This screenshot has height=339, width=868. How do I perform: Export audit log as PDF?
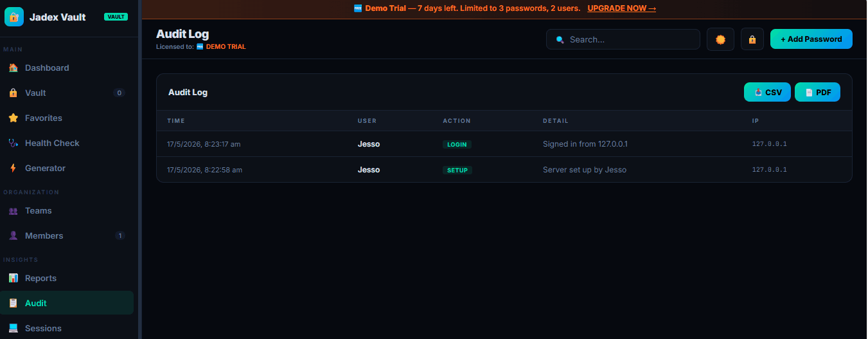coord(817,92)
